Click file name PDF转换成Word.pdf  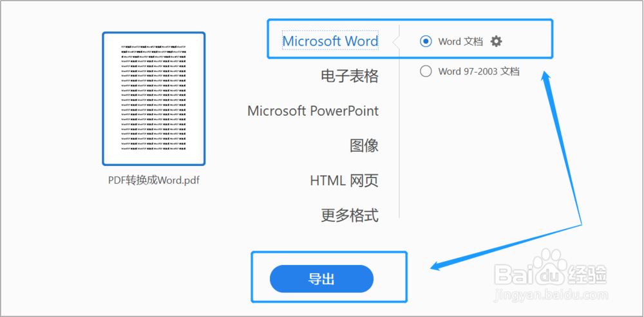(x=154, y=181)
